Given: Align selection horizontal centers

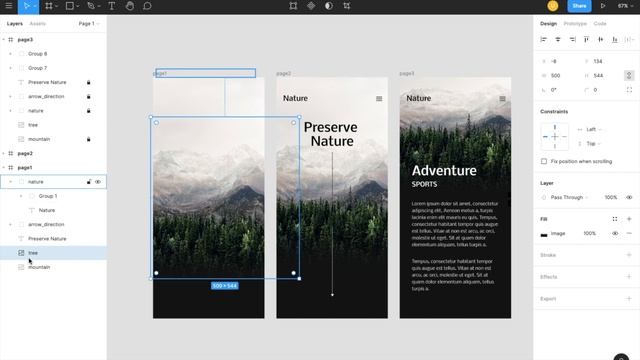Looking at the screenshot, I should [x=558, y=40].
